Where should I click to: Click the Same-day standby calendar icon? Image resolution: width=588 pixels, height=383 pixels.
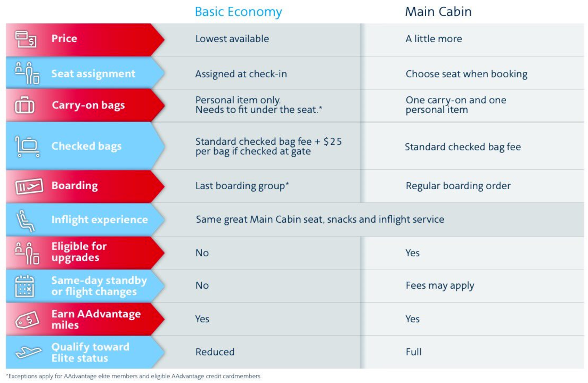point(24,286)
